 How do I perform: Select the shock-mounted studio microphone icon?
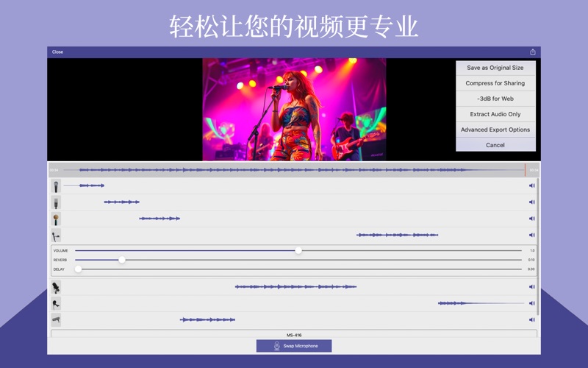pos(56,287)
